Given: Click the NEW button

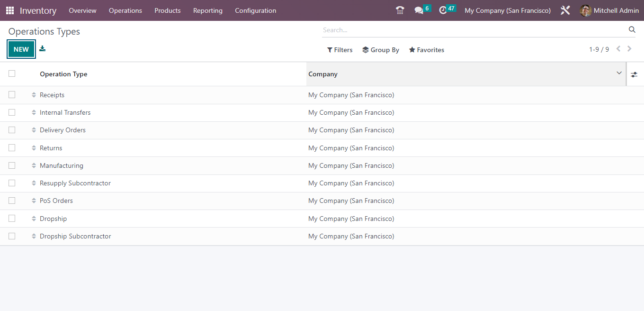Looking at the screenshot, I should [21, 49].
